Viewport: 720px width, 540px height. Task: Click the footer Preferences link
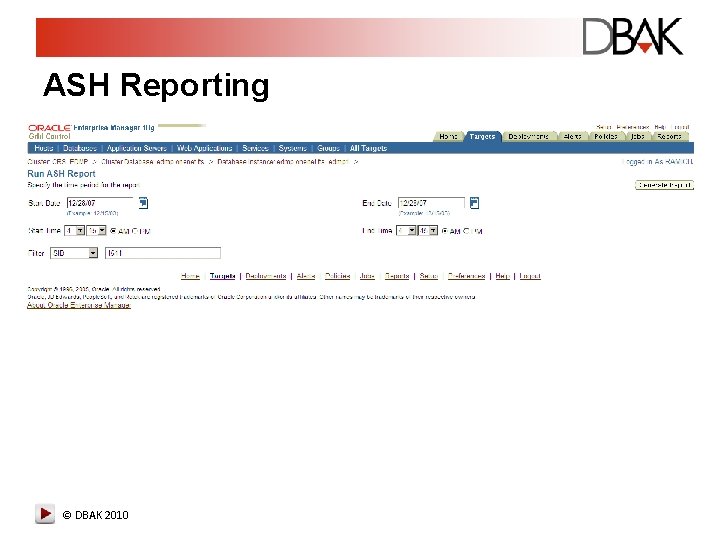(467, 276)
